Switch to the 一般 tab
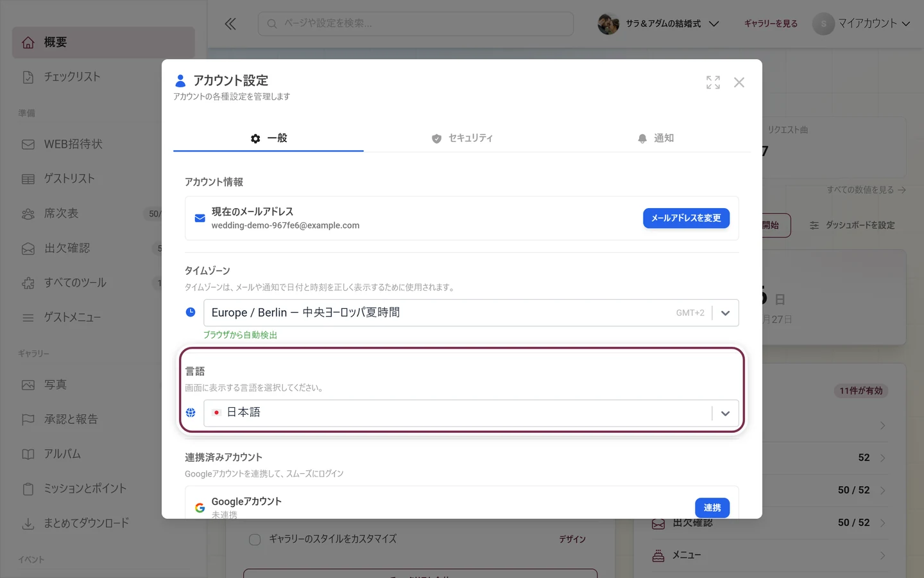Screen dimensions: 924x578 pyautogui.click(x=268, y=139)
